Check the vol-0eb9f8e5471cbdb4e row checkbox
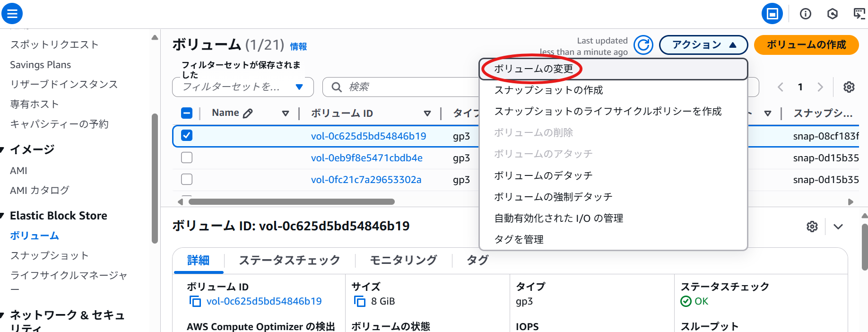This screenshot has height=332, width=868. (187, 157)
